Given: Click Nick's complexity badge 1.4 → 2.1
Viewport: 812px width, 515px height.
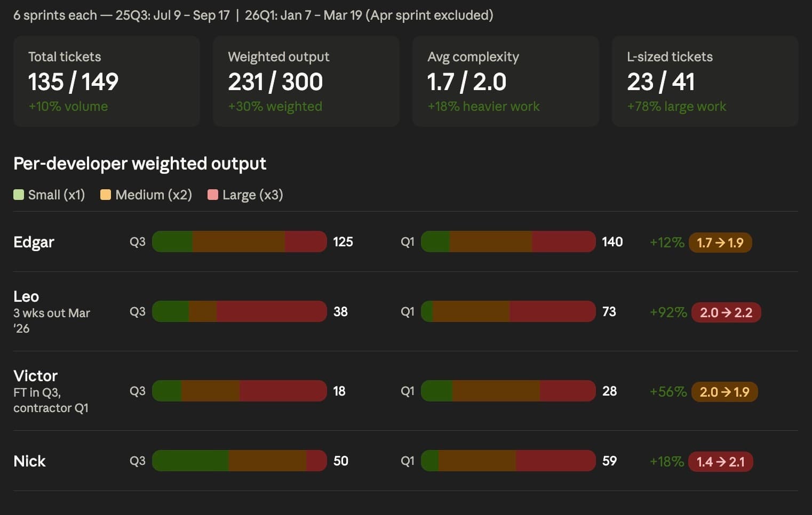Looking at the screenshot, I should (x=720, y=462).
